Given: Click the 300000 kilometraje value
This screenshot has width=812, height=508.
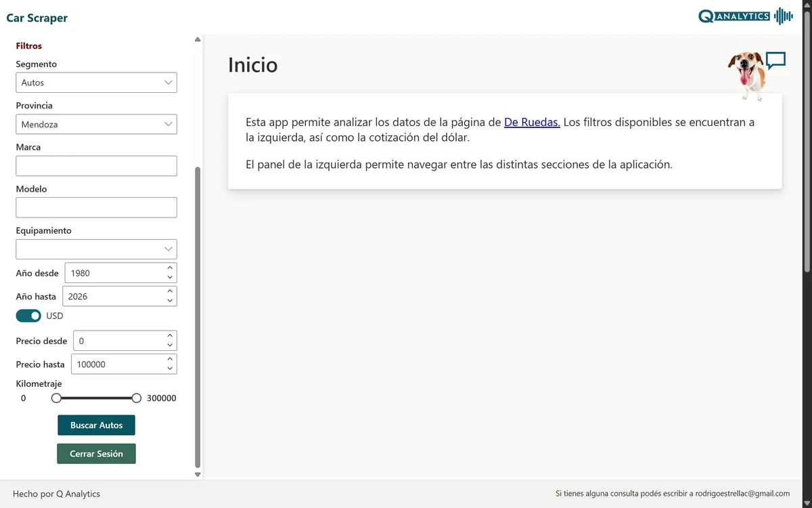Looking at the screenshot, I should (162, 398).
